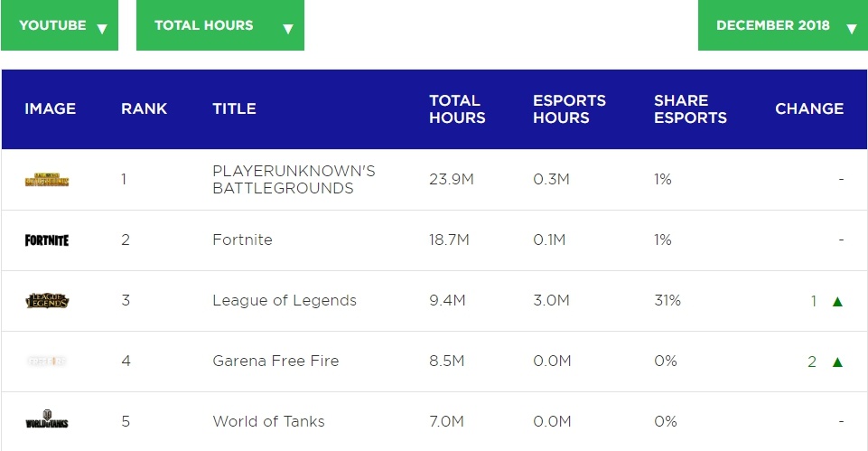Open the December 2018 date dropdown
The height and width of the screenshot is (451, 868).
click(782, 25)
